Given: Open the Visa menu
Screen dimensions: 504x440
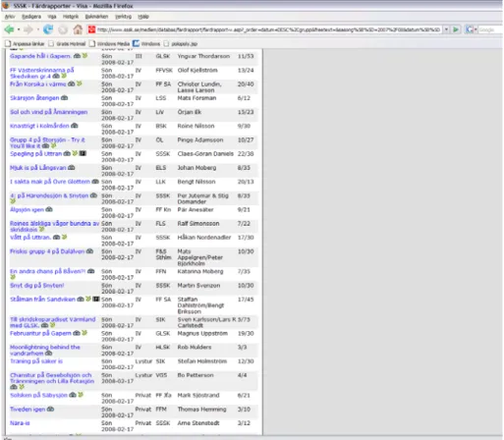Looking at the screenshot, I should pos(52,17).
